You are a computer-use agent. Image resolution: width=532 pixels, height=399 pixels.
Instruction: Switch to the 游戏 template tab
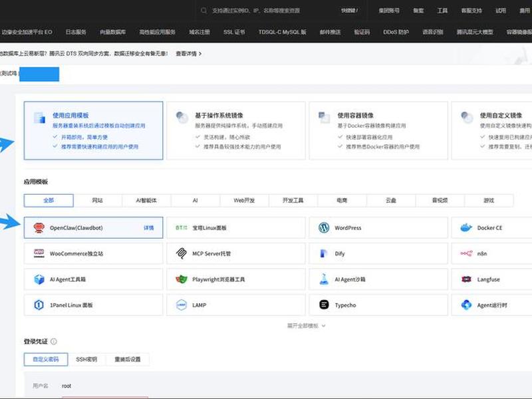click(x=489, y=201)
